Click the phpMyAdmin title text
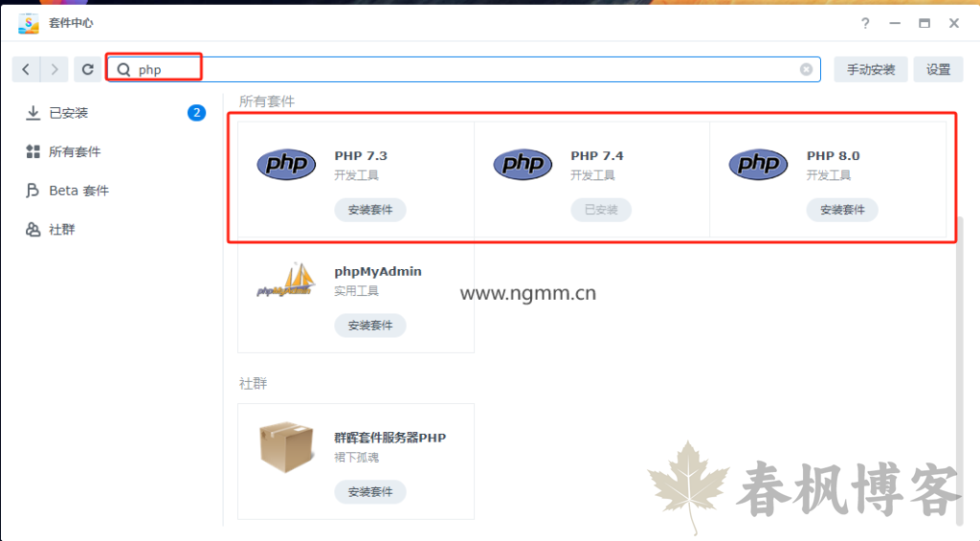This screenshot has height=541, width=980. click(x=377, y=271)
